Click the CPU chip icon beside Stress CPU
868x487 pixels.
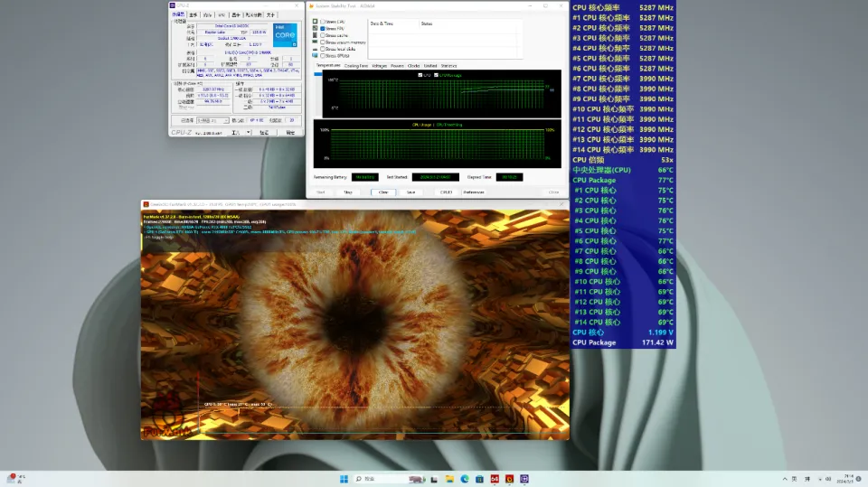tap(315, 22)
